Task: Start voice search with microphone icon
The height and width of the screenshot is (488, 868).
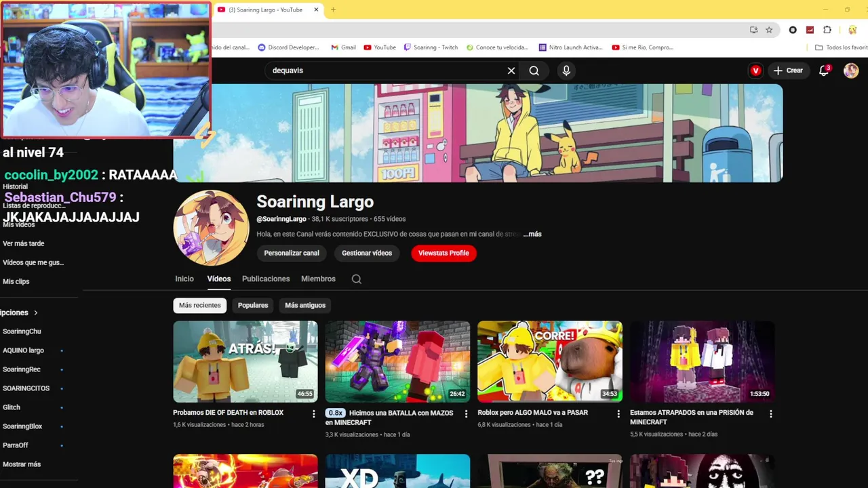Action: (566, 70)
